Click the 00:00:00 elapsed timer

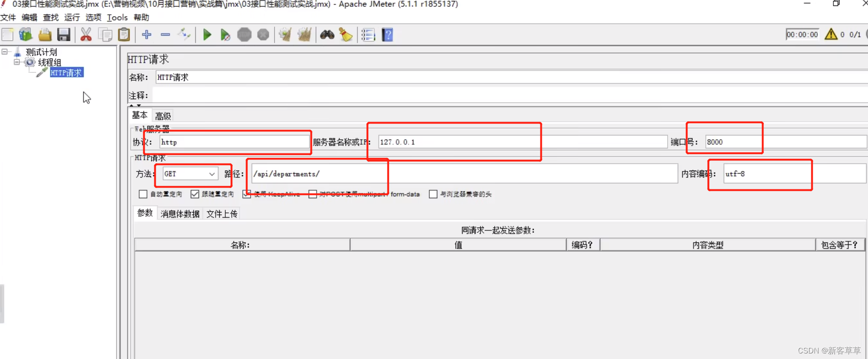[802, 35]
